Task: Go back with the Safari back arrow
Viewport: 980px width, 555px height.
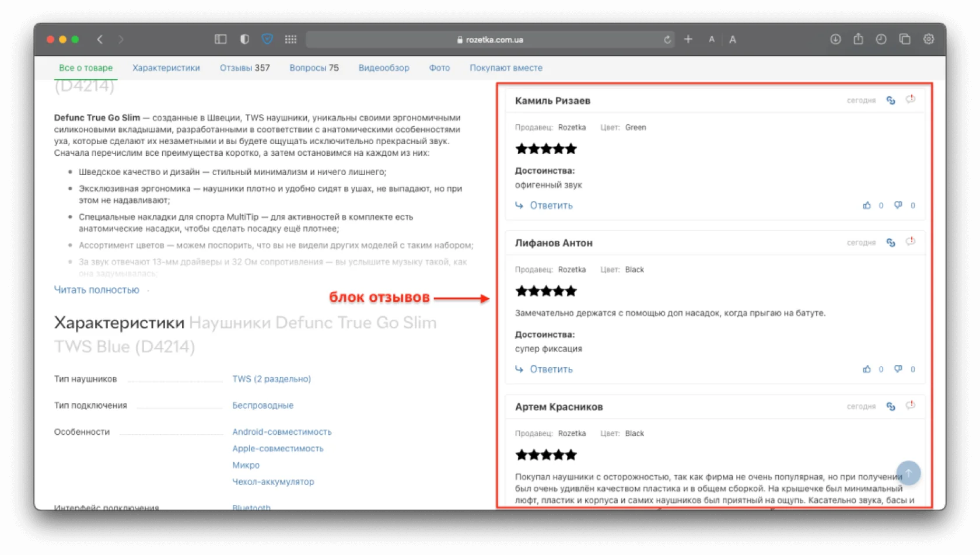Action: coord(100,39)
